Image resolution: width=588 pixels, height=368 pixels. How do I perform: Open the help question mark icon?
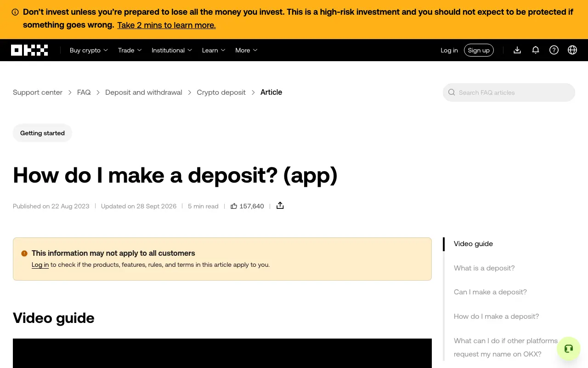554,50
